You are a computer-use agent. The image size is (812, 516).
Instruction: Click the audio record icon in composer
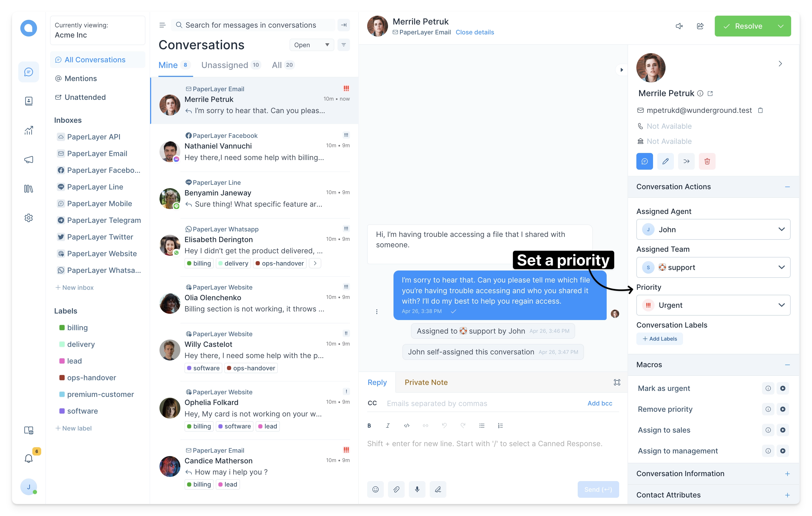point(418,489)
